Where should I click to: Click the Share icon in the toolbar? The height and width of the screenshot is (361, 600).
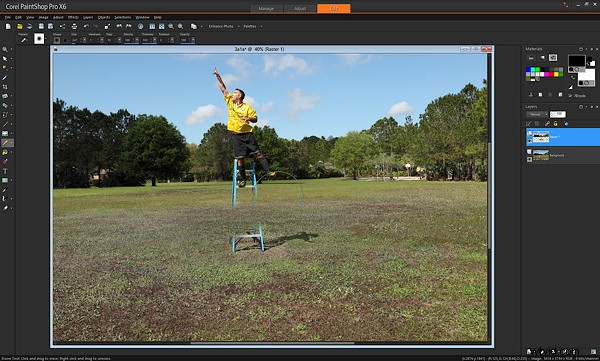(x=62, y=26)
